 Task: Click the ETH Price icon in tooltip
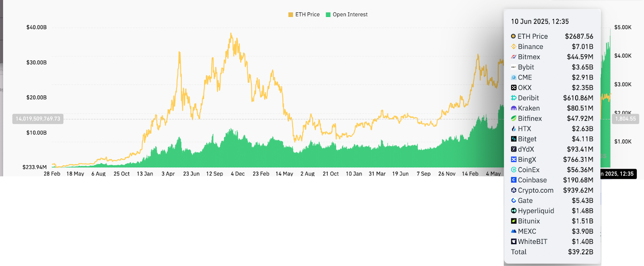click(513, 36)
